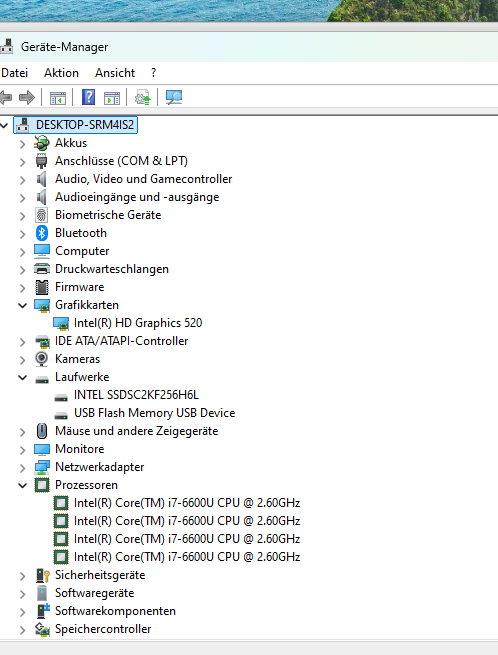Select the Laufwerke category label
The image size is (498, 655).
[x=82, y=377]
